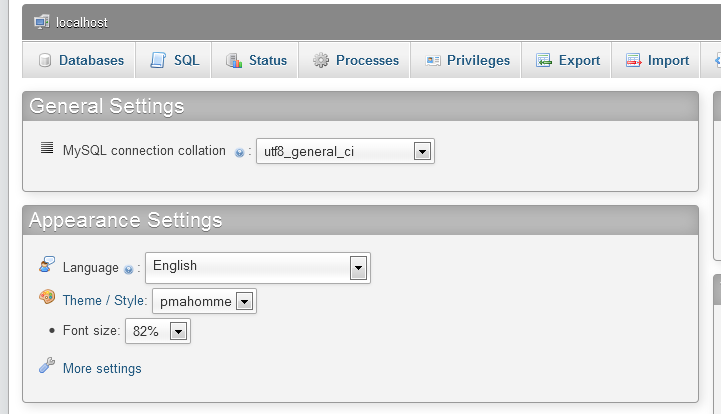This screenshot has height=414, width=721.
Task: Open the pmahomme theme dropdown
Action: pos(204,301)
